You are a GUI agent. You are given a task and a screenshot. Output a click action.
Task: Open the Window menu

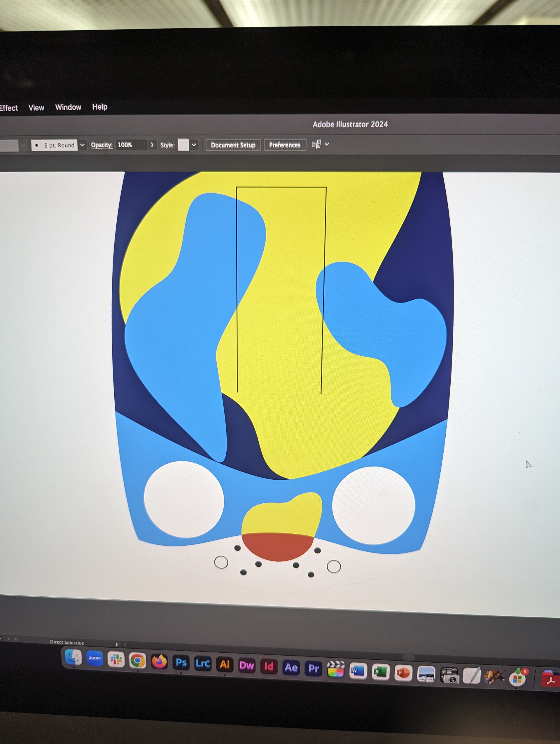tap(68, 107)
